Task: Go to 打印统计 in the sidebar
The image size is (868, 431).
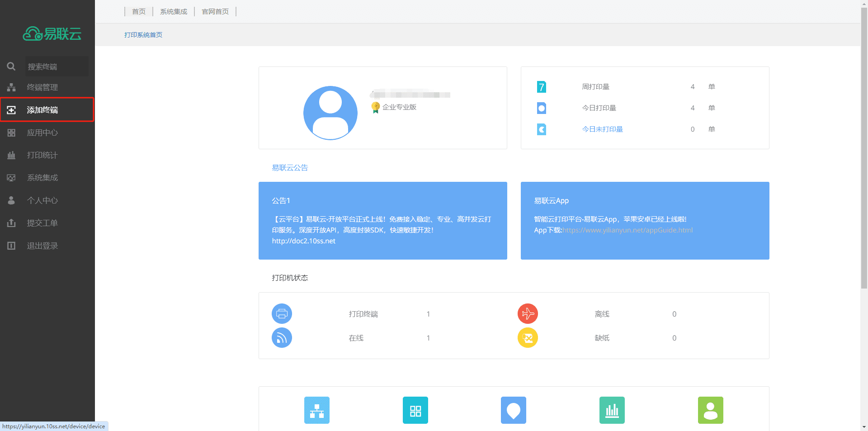Action: click(x=42, y=155)
